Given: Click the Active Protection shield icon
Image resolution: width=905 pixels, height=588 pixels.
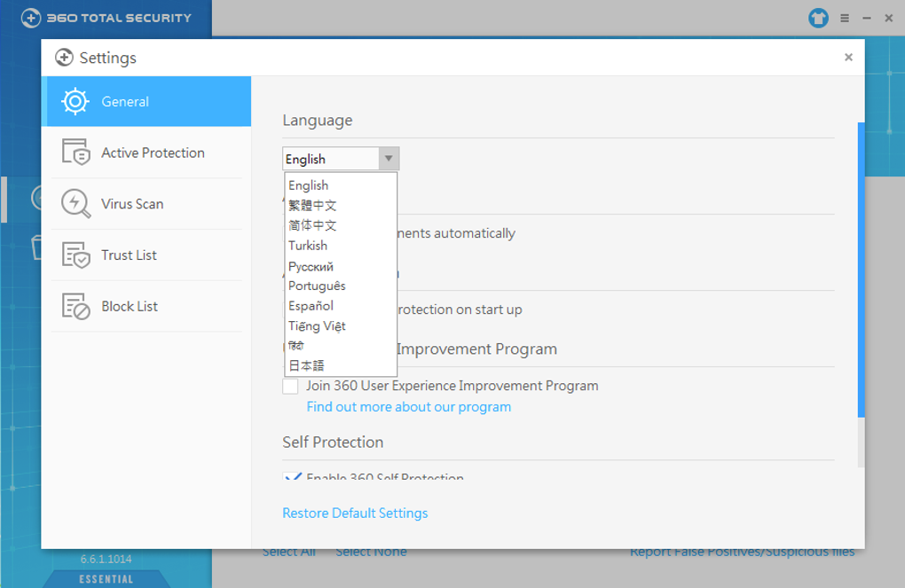Looking at the screenshot, I should (75, 153).
